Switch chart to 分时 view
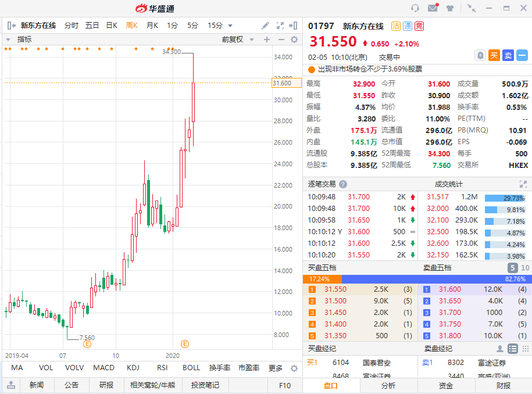Viewport: 532px width, 394px height. [72, 26]
